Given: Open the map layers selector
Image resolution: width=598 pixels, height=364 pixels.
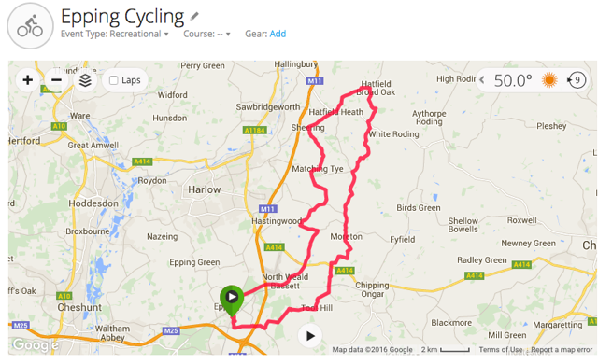Looking at the screenshot, I should (85, 80).
